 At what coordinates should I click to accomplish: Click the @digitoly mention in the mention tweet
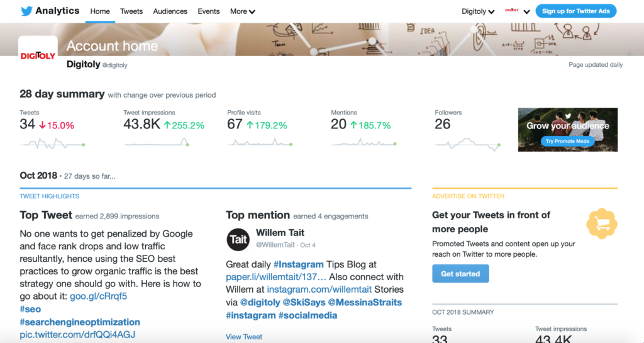point(260,303)
